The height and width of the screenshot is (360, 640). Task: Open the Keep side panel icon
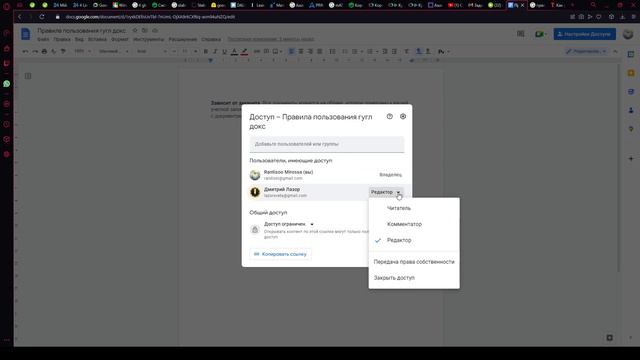pos(631,73)
